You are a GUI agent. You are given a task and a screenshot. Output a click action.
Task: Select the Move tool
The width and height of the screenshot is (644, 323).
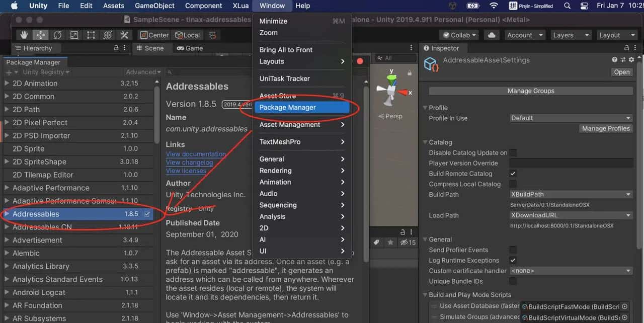(41, 35)
